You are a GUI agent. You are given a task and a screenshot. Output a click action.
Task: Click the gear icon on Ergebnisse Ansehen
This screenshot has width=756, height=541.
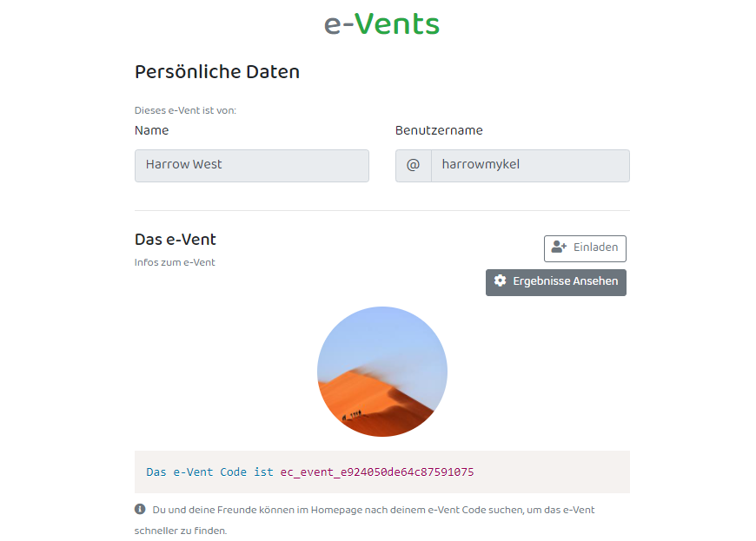pyautogui.click(x=500, y=280)
